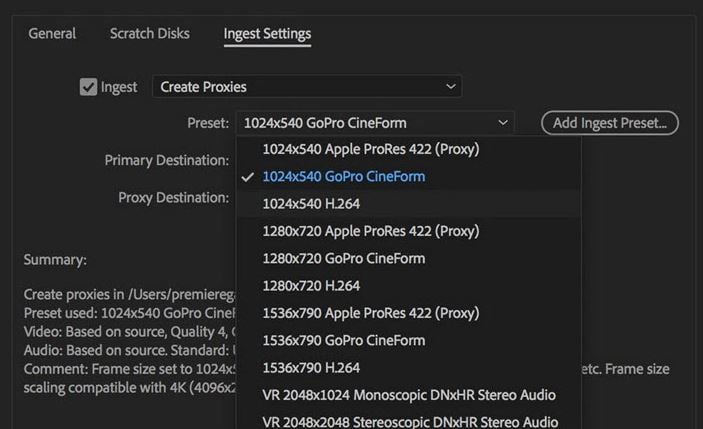Click the Add Ingest Preset button
Image resolution: width=703 pixels, height=429 pixels.
tap(610, 123)
